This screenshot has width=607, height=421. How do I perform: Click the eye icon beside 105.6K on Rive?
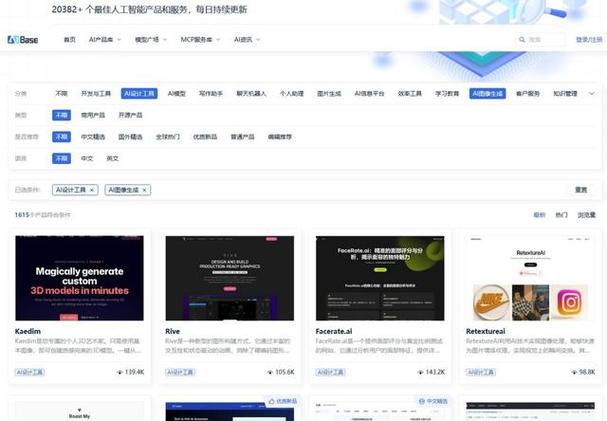click(270, 372)
